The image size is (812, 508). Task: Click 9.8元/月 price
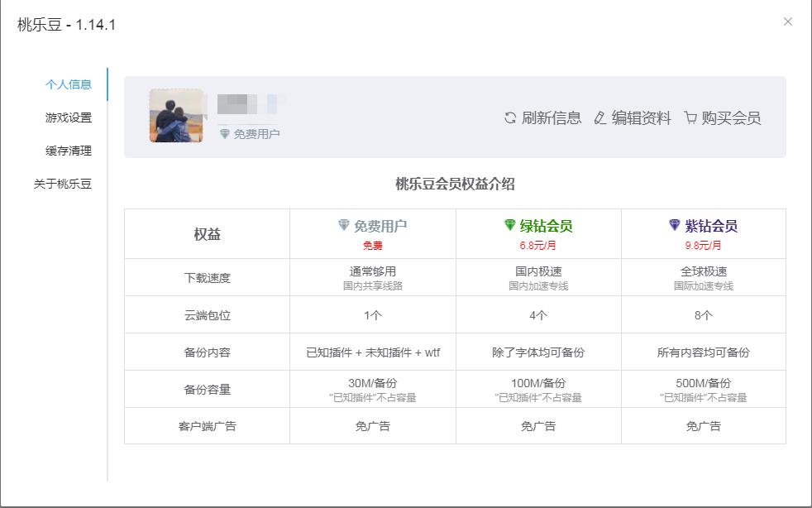pyautogui.click(x=703, y=246)
